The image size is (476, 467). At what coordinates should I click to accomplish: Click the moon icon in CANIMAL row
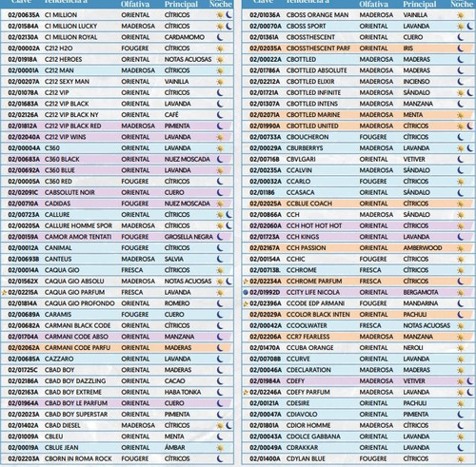pyautogui.click(x=220, y=248)
